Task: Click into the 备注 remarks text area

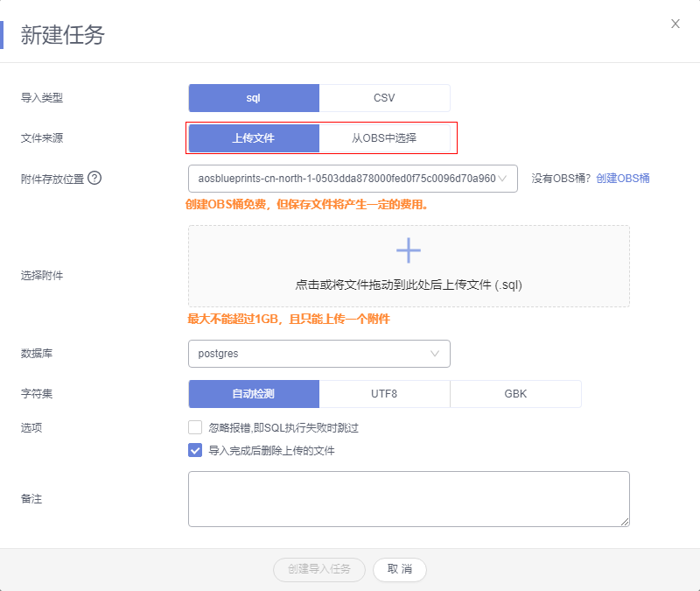Action: pyautogui.click(x=409, y=499)
